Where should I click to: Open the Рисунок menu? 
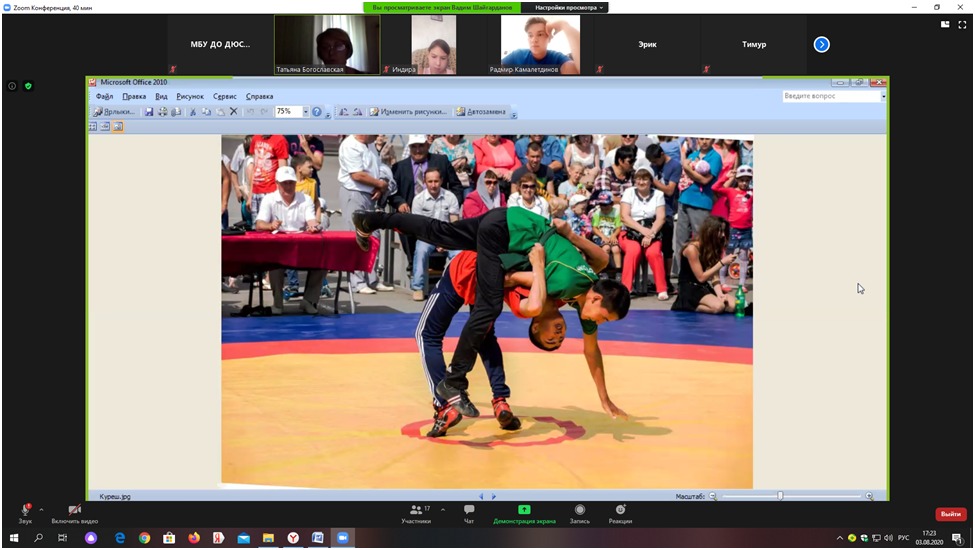click(190, 97)
